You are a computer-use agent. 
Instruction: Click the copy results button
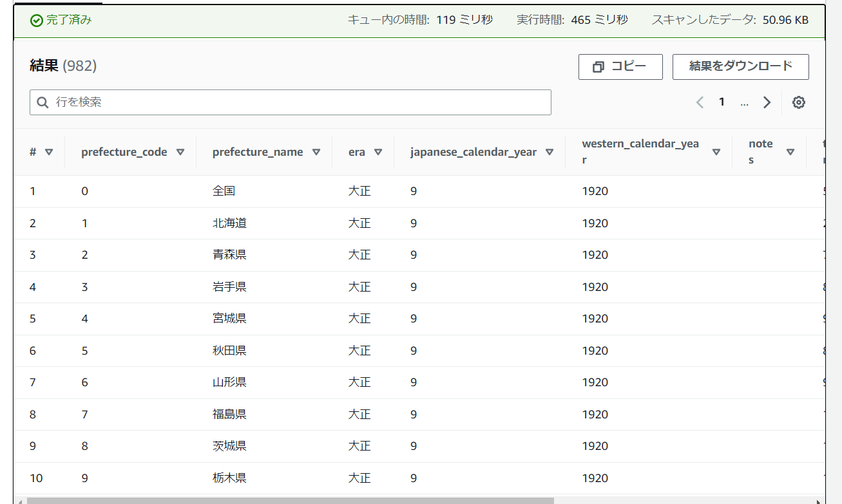point(620,67)
